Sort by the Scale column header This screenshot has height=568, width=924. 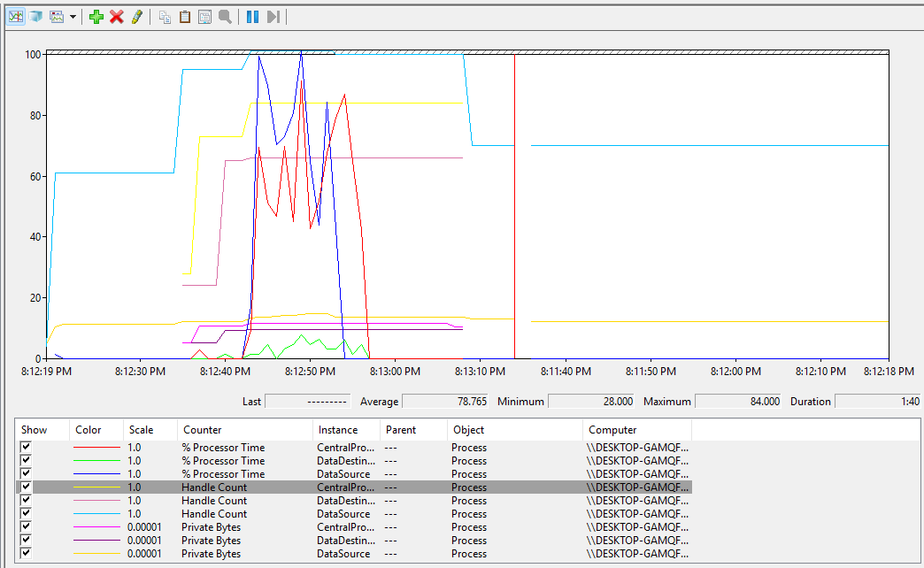point(150,429)
